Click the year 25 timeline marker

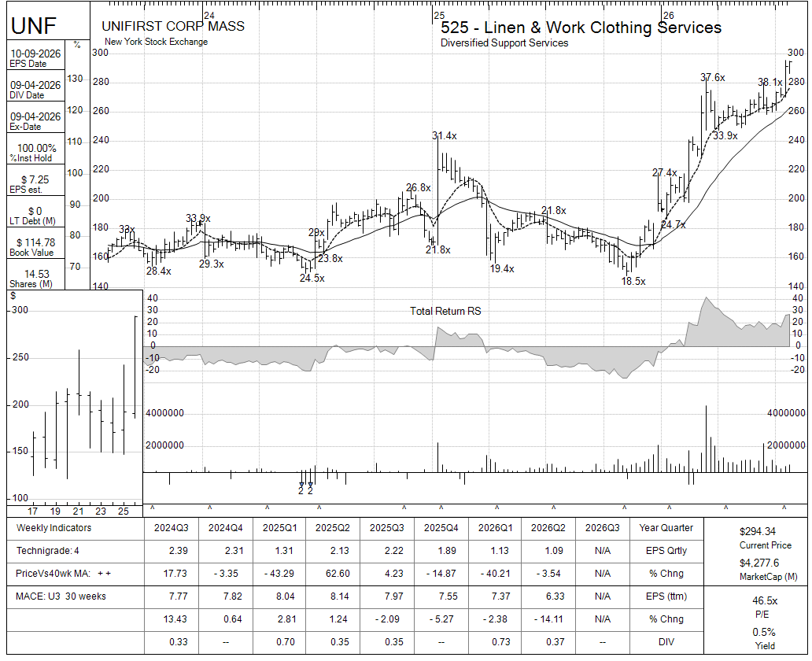click(439, 16)
